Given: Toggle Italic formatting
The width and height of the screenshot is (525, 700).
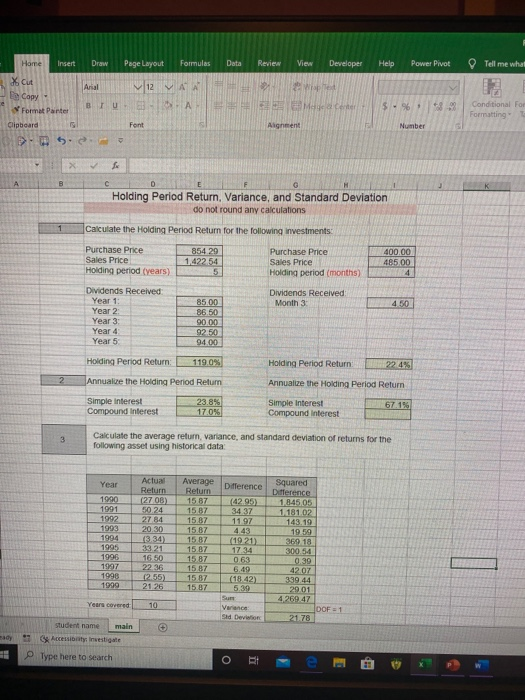Looking at the screenshot, I should pyautogui.click(x=101, y=105).
